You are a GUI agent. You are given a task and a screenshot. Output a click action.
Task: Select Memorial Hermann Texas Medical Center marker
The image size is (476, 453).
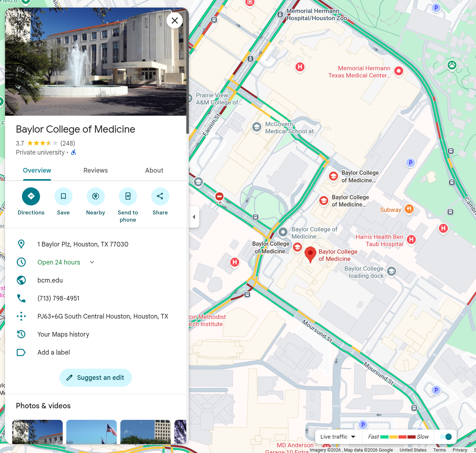tap(399, 71)
